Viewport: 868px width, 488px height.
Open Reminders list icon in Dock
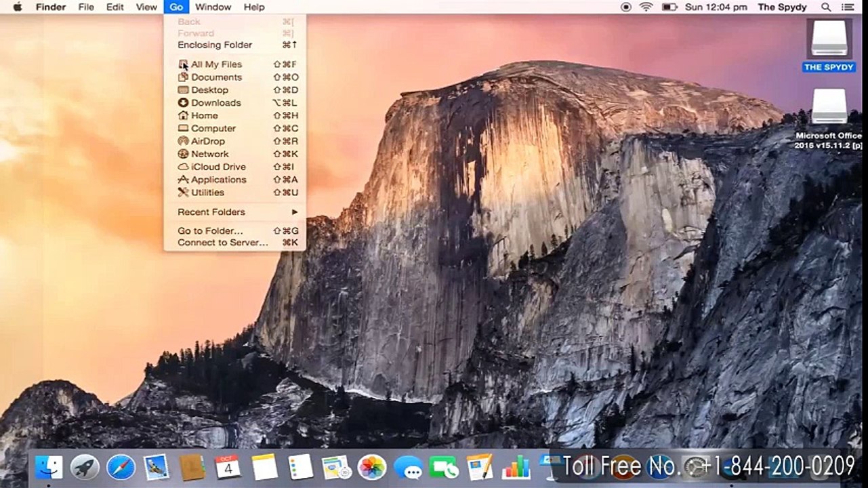pyautogui.click(x=300, y=467)
